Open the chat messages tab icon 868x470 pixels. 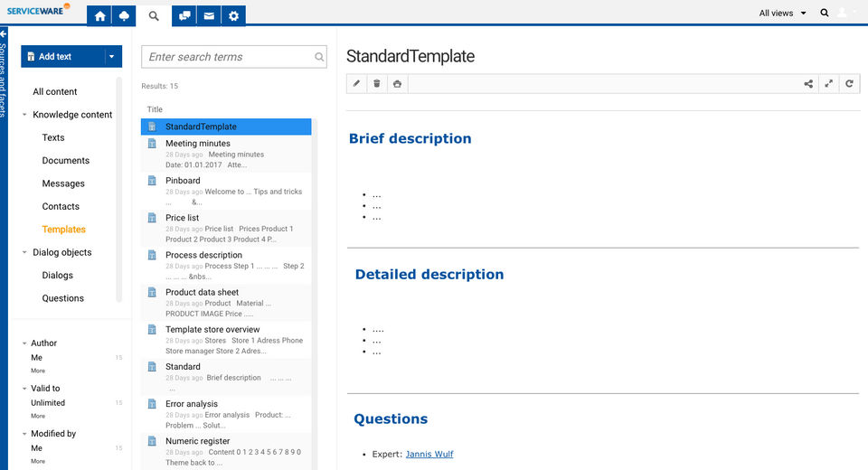pyautogui.click(x=184, y=15)
